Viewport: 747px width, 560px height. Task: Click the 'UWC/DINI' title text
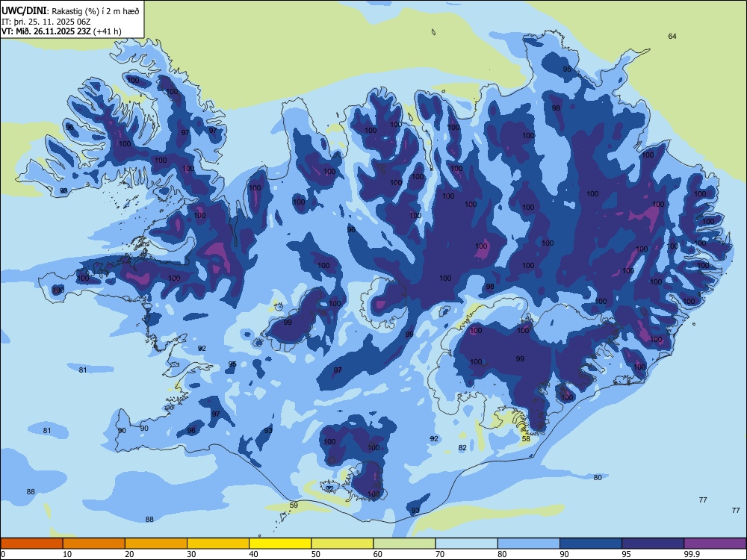(x=25, y=11)
